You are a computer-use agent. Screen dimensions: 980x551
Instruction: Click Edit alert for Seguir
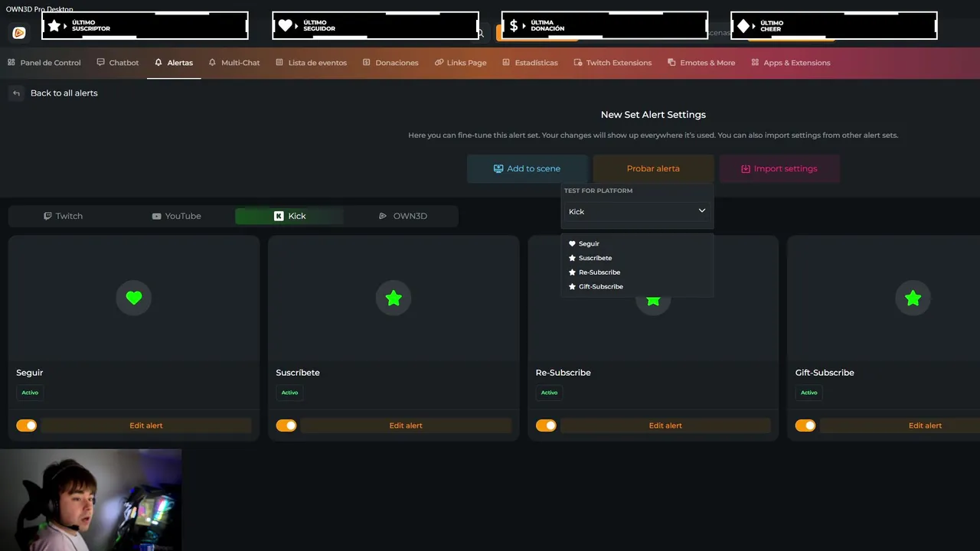pos(146,425)
